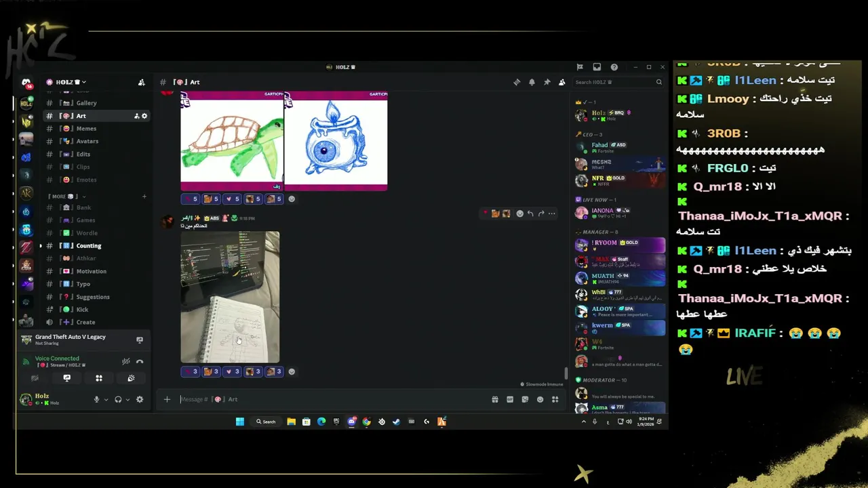
Task: Add a channel to MORE category
Action: coord(144,197)
